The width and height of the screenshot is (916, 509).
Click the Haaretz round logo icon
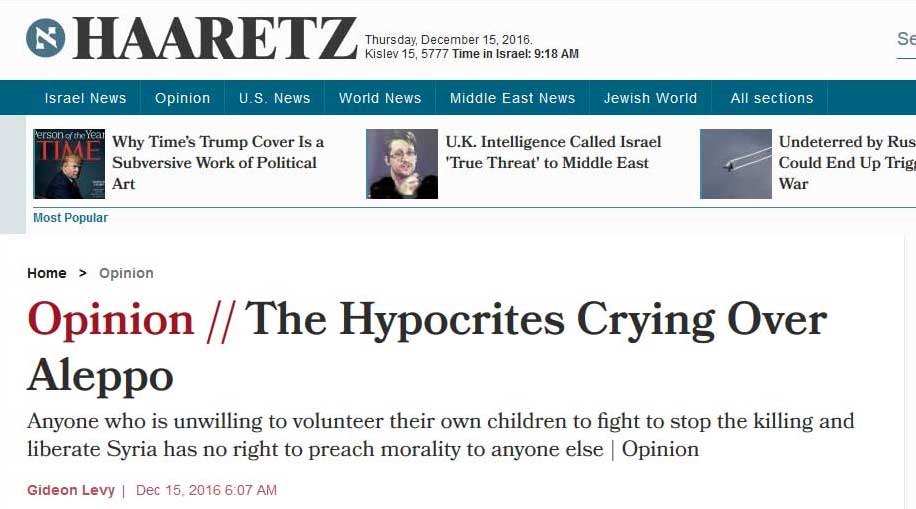pos(45,39)
